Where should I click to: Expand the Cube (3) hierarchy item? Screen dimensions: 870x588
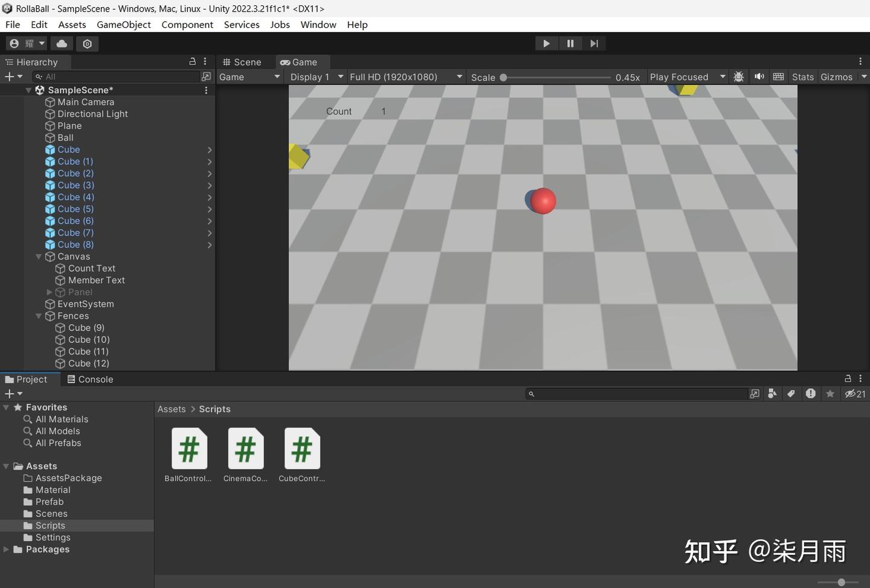coord(210,185)
